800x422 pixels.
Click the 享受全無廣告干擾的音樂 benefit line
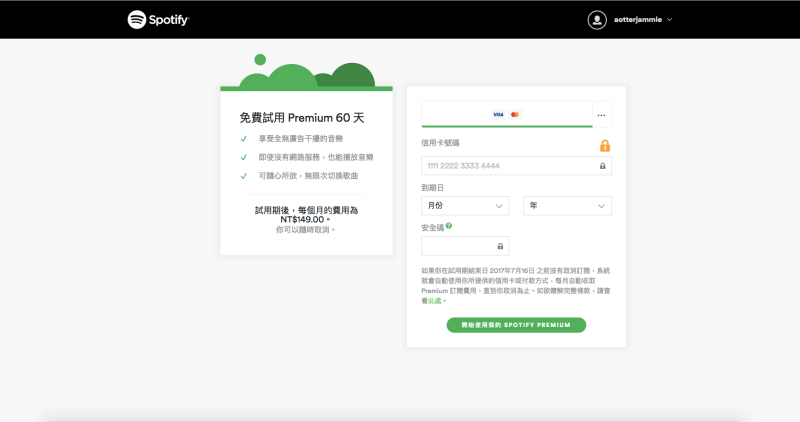click(x=301, y=139)
